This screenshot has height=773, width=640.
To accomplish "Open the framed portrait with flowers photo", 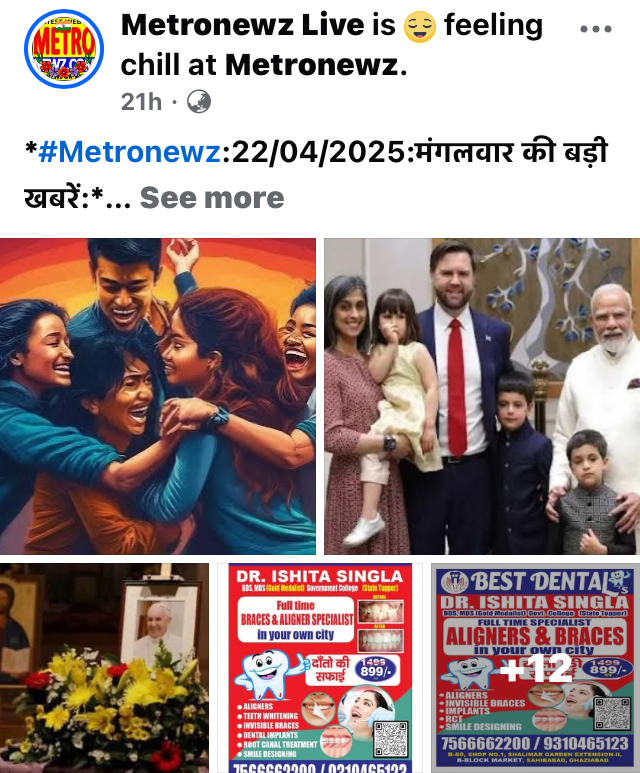I will (x=104, y=668).
